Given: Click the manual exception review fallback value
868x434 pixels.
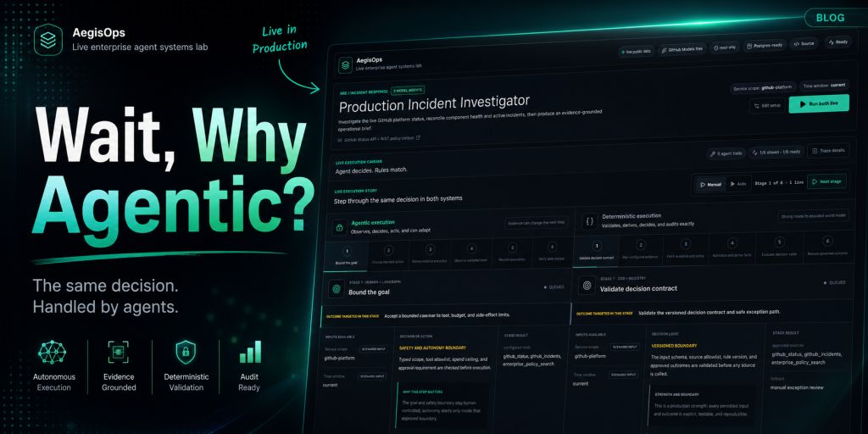Looking at the screenshot, I should click(797, 387).
